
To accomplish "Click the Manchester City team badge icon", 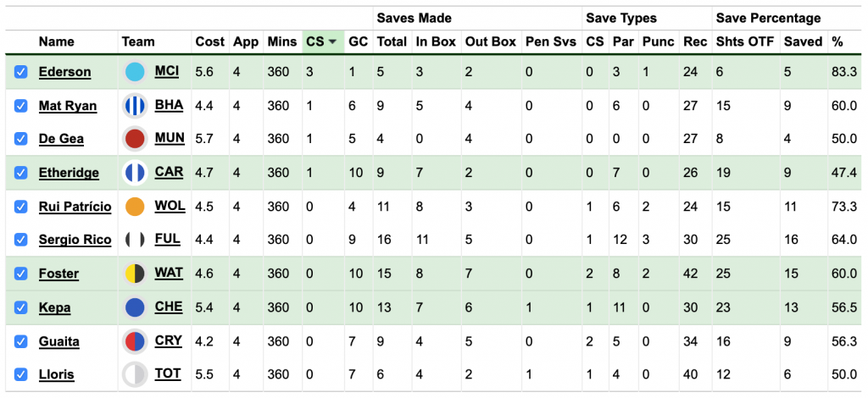I will (x=135, y=72).
